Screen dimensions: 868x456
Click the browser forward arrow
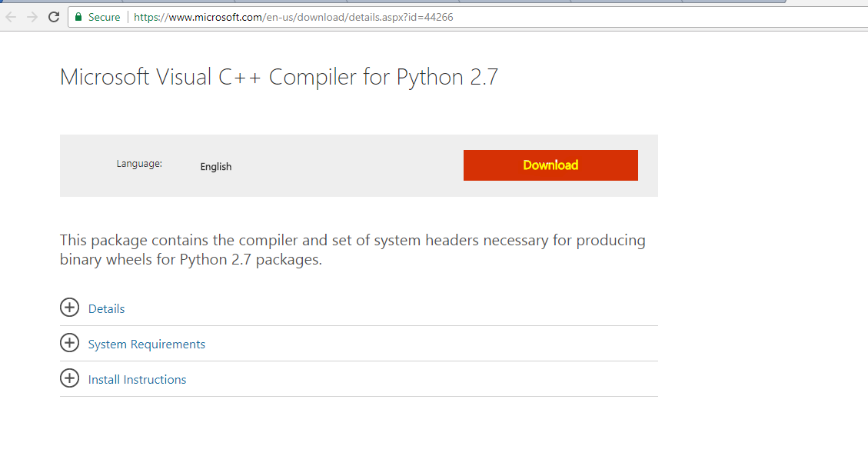32,17
